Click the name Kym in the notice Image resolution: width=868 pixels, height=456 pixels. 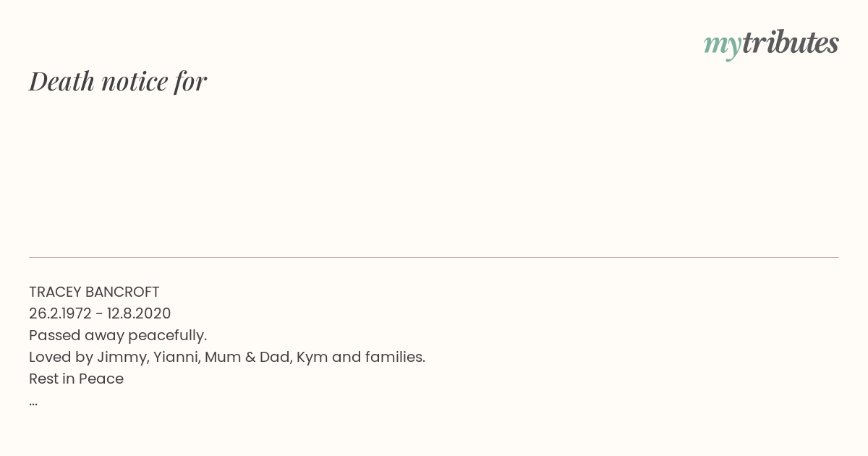(x=312, y=358)
